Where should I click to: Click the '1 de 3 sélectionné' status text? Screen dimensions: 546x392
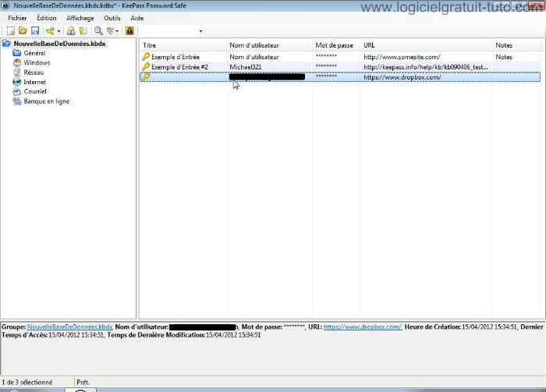click(27, 383)
